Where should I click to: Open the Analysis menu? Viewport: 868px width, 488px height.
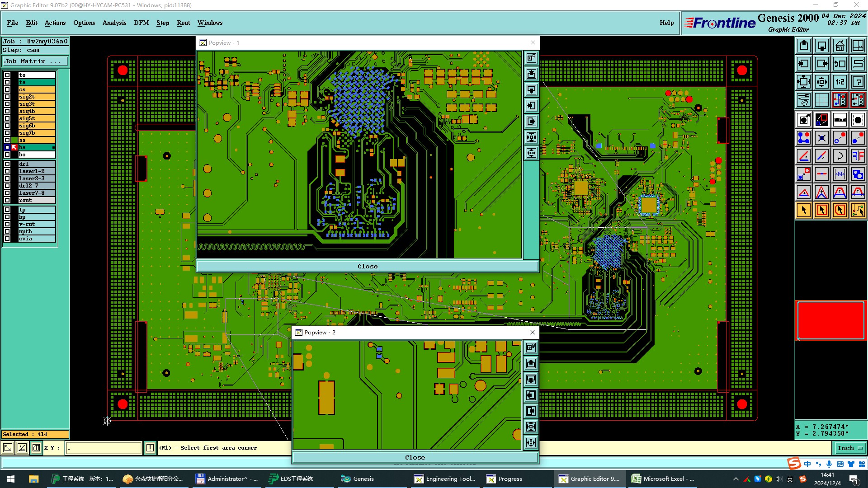(114, 23)
